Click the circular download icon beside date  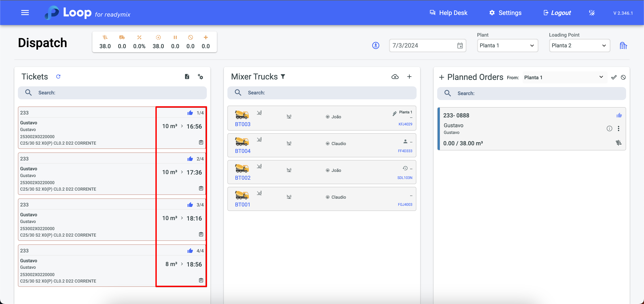tap(375, 46)
